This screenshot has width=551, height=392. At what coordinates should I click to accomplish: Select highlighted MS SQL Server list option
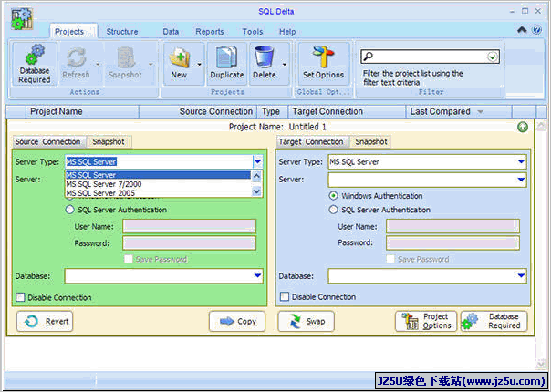pyautogui.click(x=158, y=175)
